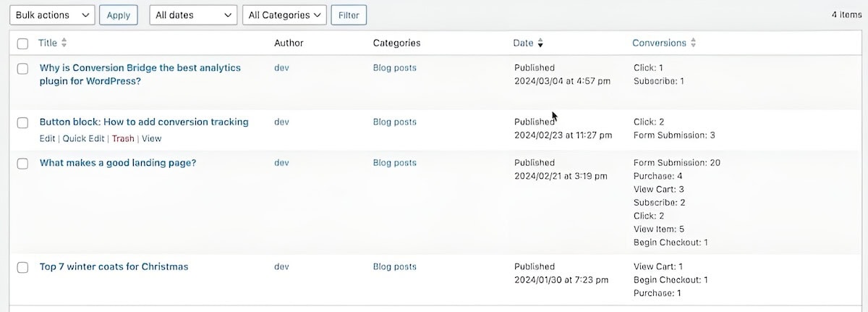The height and width of the screenshot is (312, 868).
Task: Click the Conversions column sort arrows
Action: coord(693,43)
